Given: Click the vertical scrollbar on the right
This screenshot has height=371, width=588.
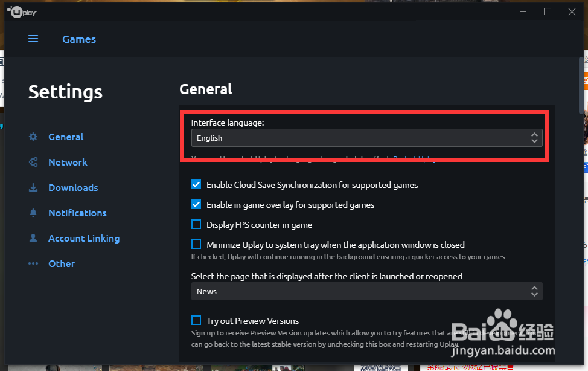Looking at the screenshot, I should pyautogui.click(x=581, y=85).
